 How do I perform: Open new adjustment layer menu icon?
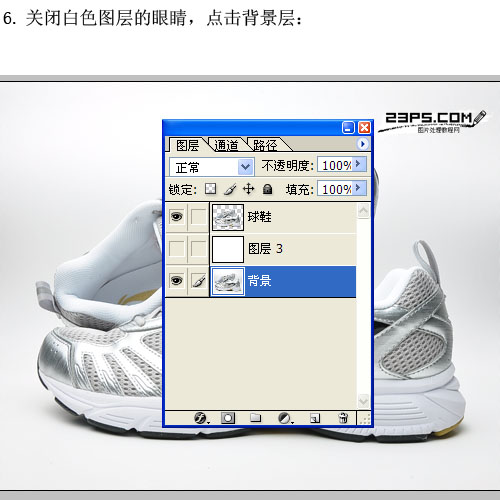tap(285, 418)
